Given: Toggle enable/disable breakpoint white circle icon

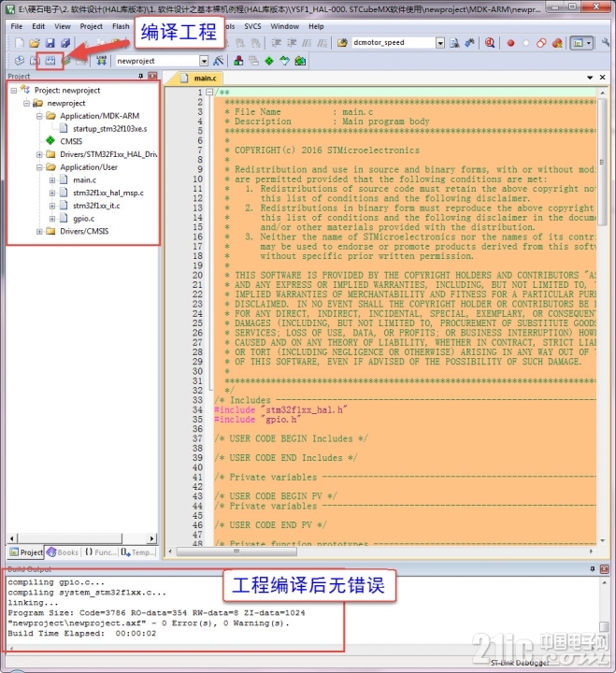Looking at the screenshot, I should click(526, 43).
